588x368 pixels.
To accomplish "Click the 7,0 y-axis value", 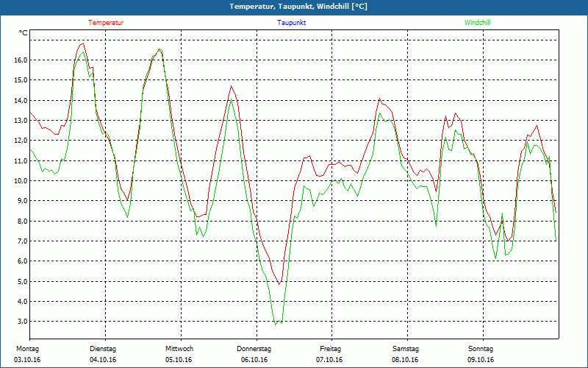I will pos(22,241).
